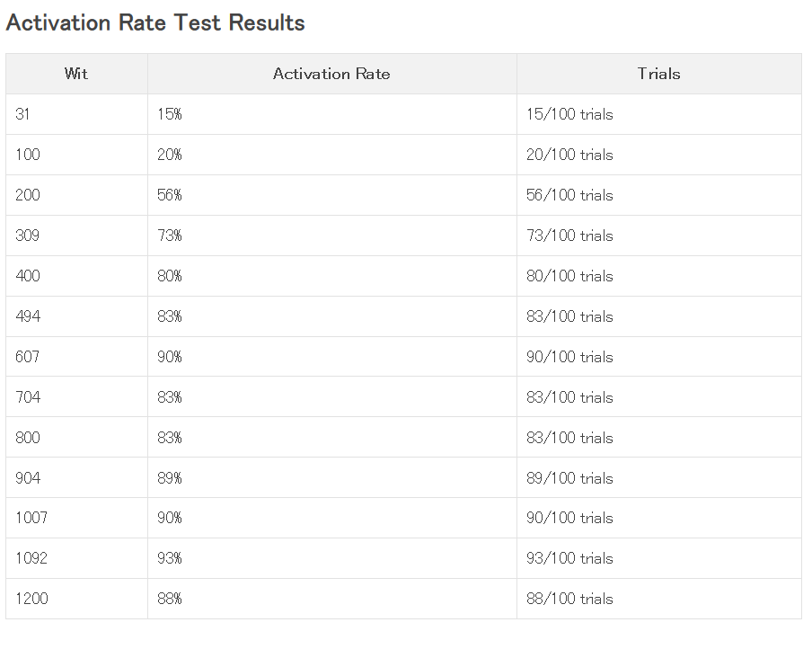
Task: Click the Wit column header
Action: 76,74
